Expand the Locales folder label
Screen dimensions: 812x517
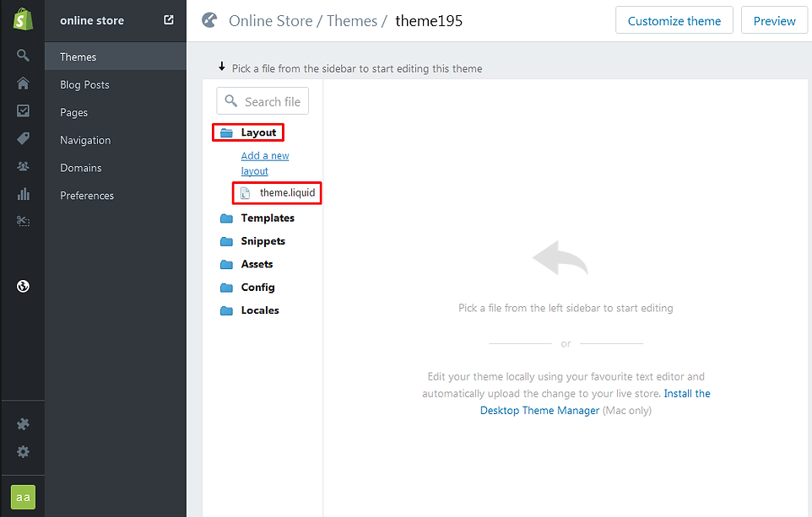tap(260, 310)
